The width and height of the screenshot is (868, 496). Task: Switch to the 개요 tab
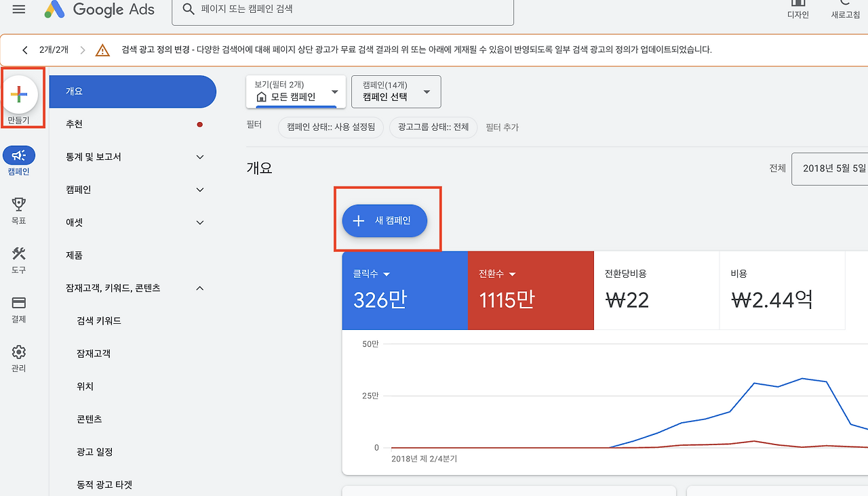[133, 91]
